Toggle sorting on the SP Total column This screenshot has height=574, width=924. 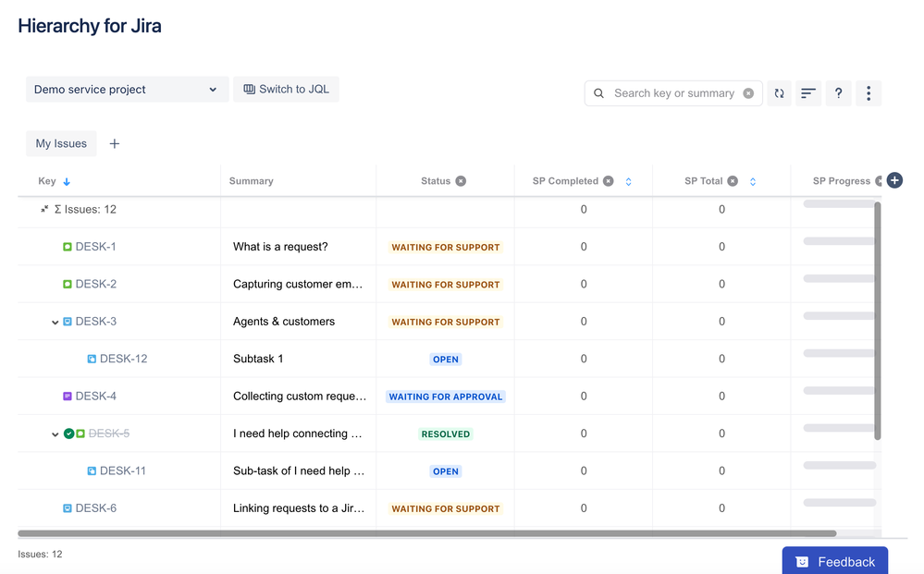click(753, 181)
